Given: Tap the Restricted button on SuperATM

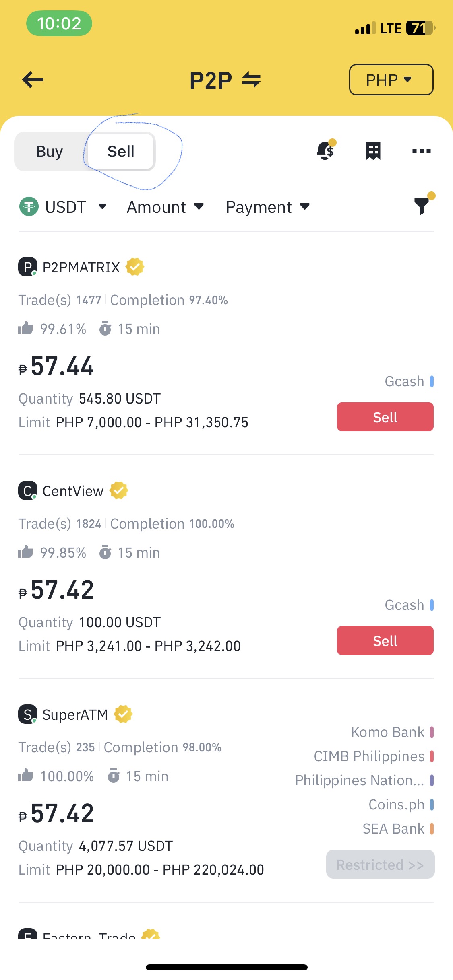Looking at the screenshot, I should [x=380, y=864].
